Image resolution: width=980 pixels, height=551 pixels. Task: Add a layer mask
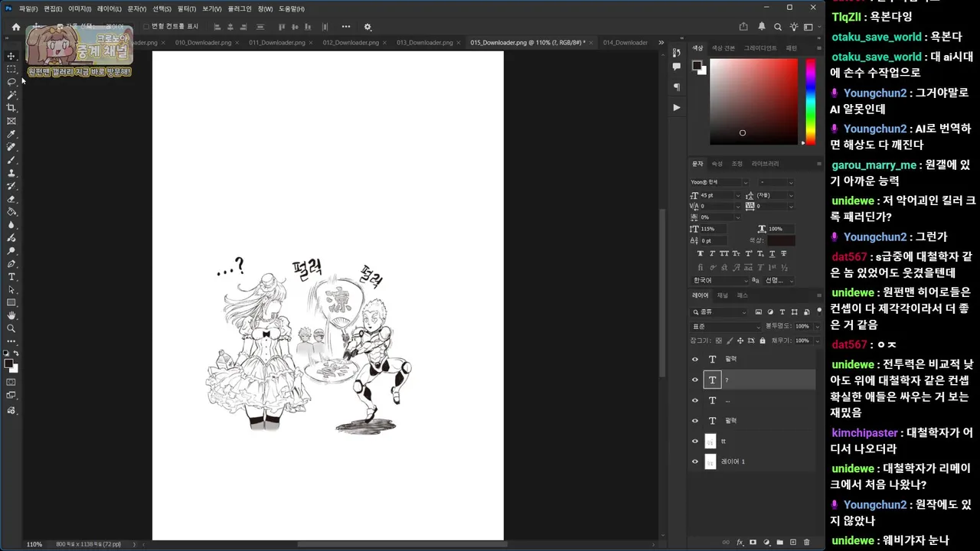[753, 543]
